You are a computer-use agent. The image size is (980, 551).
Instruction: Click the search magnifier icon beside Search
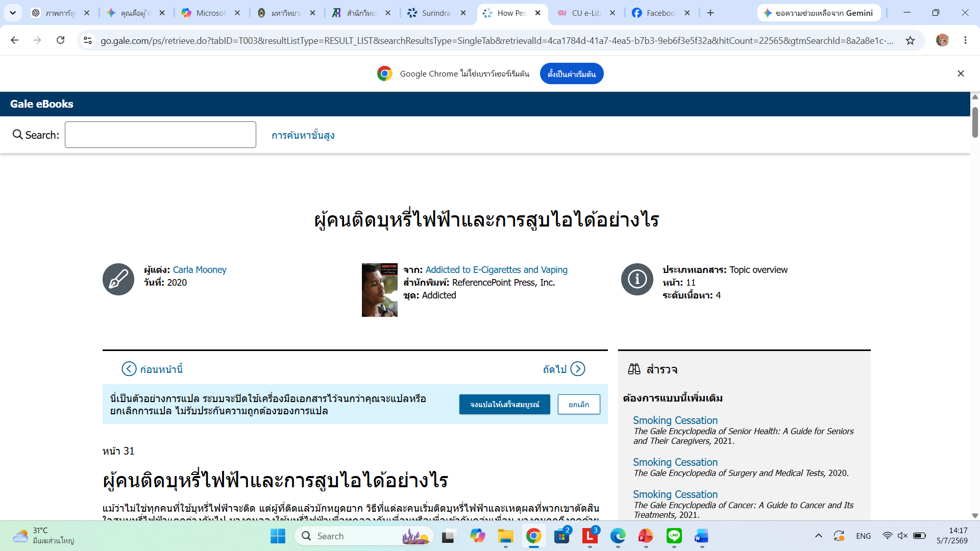[17, 135]
